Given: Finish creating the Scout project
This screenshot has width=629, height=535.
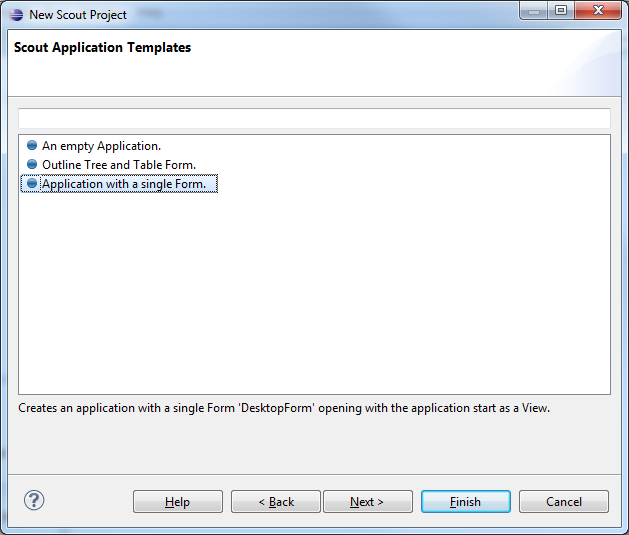Looking at the screenshot, I should coord(466,501).
